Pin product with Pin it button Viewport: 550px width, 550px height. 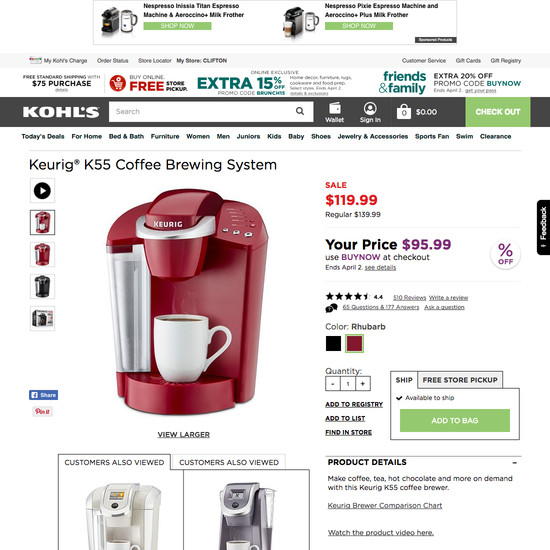pyautogui.click(x=42, y=411)
